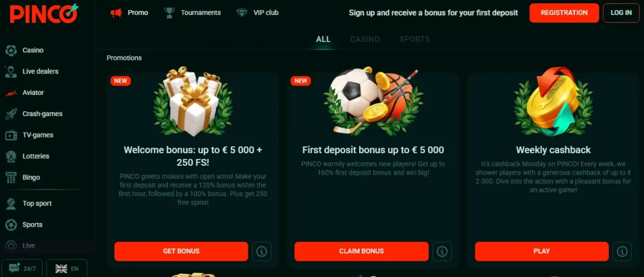Show info for Welcome bonus
The width and height of the screenshot is (644, 277).
(x=262, y=251)
